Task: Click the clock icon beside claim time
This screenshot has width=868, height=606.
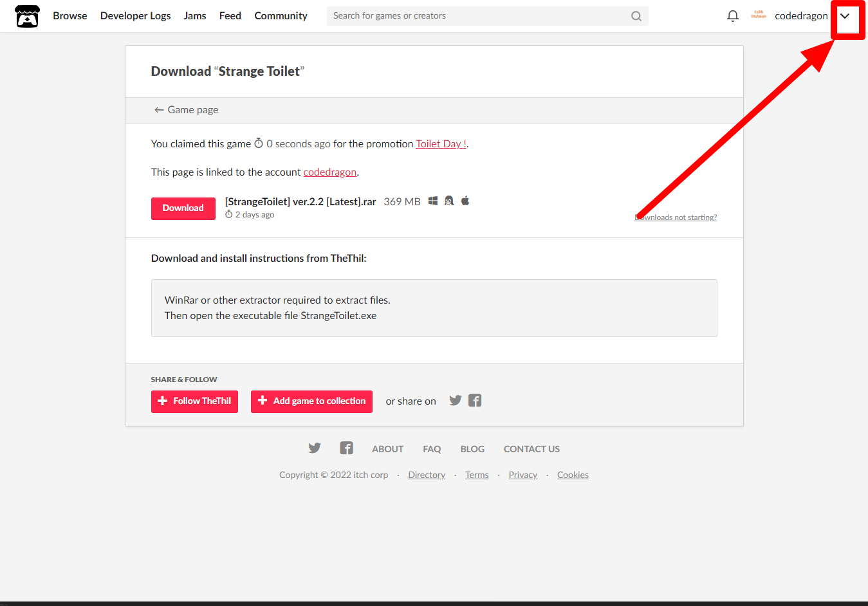Action: tap(259, 143)
